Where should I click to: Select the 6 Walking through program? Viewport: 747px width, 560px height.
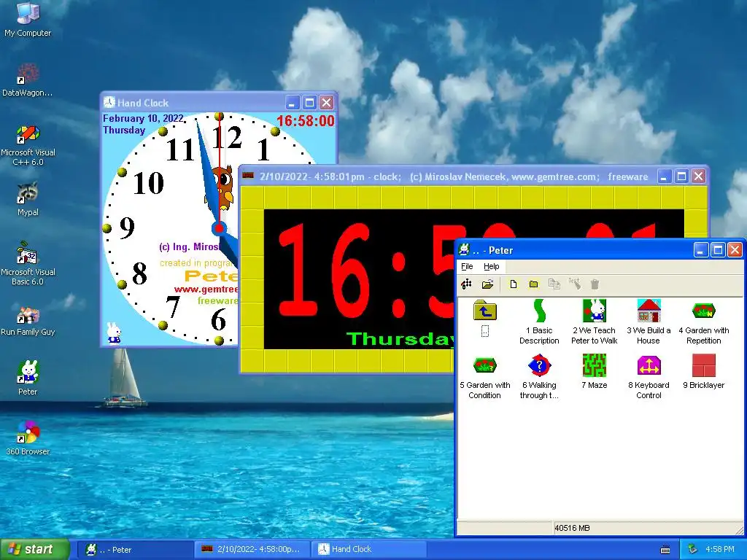[x=539, y=377]
